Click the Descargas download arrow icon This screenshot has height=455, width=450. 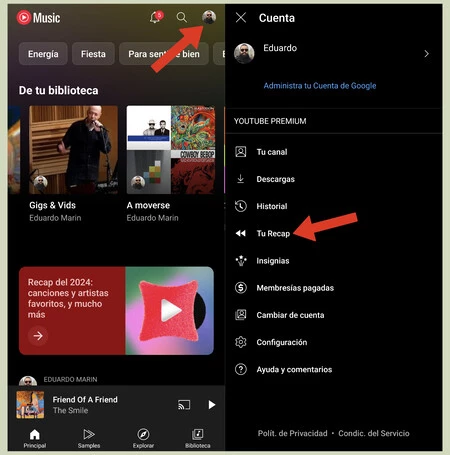coord(241,179)
